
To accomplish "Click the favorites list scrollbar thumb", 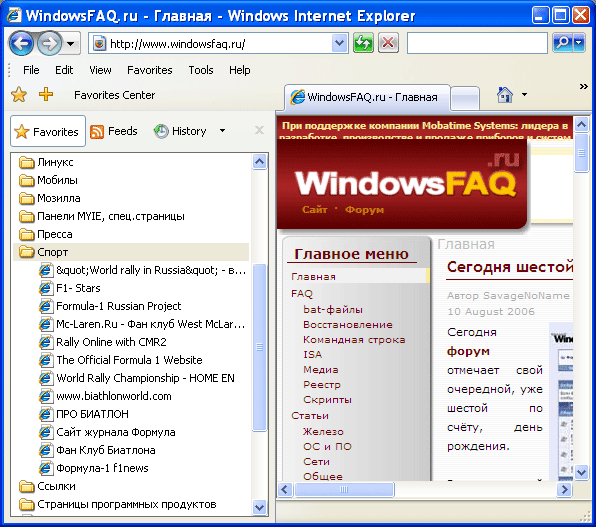I will (x=260, y=347).
